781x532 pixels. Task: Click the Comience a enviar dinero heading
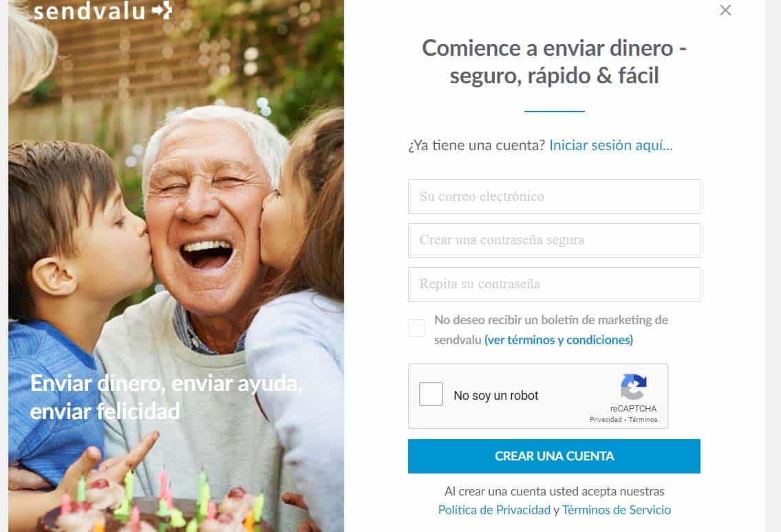(x=554, y=62)
